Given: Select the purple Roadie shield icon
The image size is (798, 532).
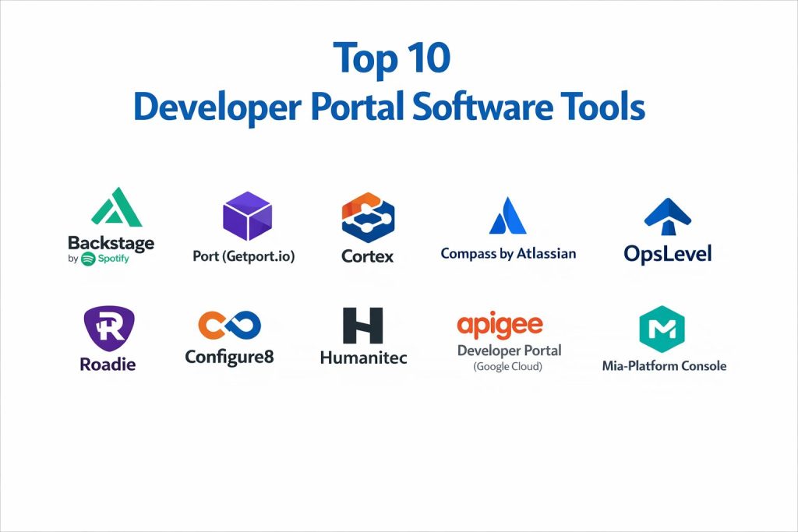Looking at the screenshot, I should point(108,329).
